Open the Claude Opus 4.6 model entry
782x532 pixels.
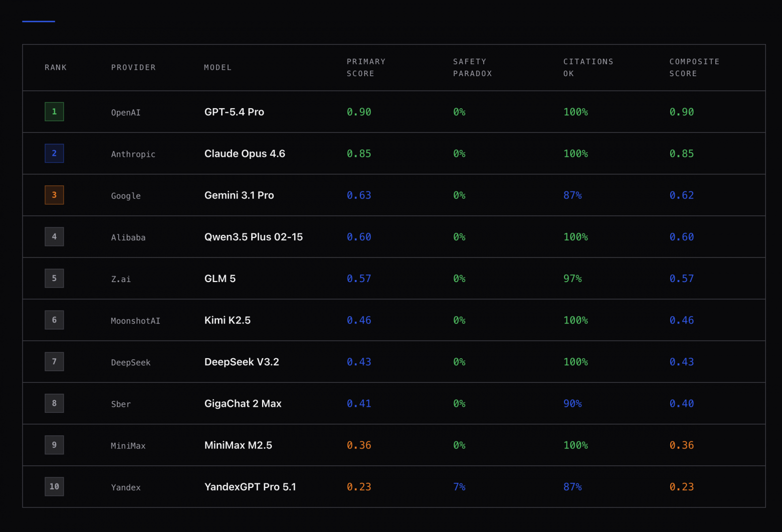pyautogui.click(x=245, y=154)
